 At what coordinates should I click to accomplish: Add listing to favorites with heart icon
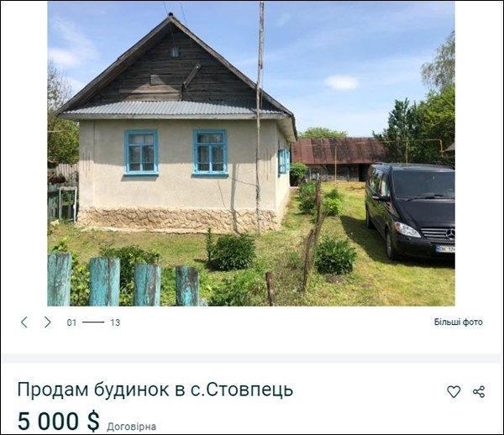tap(454, 391)
